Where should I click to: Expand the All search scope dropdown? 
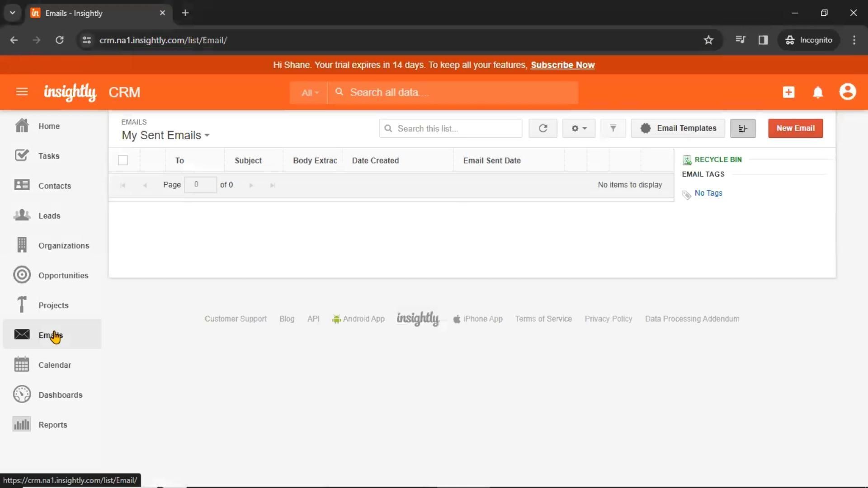(x=310, y=93)
